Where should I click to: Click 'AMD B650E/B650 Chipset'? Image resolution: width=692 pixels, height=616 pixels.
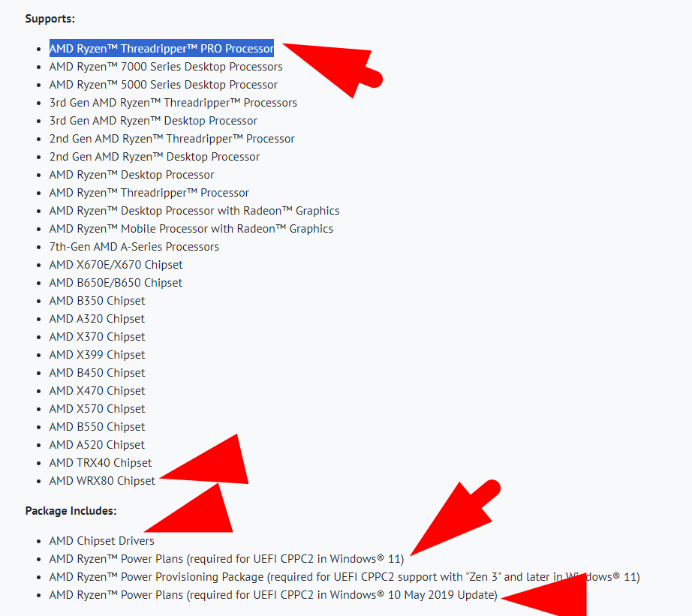coord(116,284)
